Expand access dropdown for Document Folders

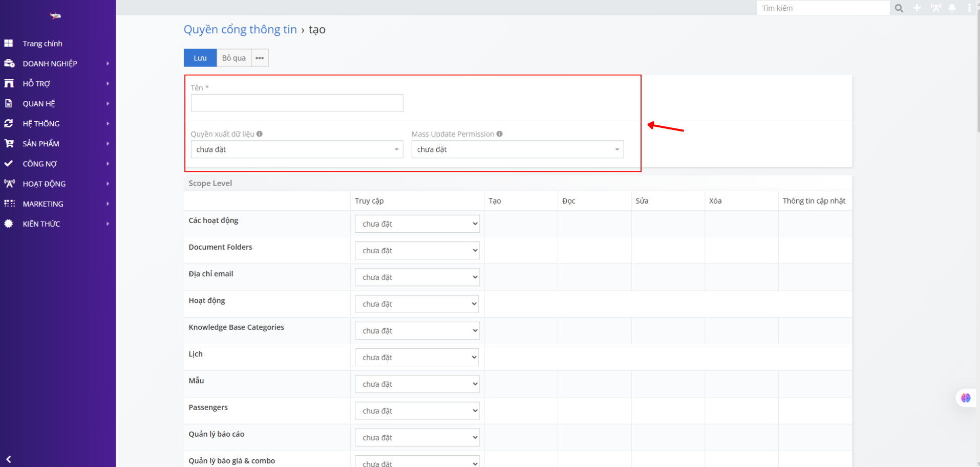tap(417, 251)
